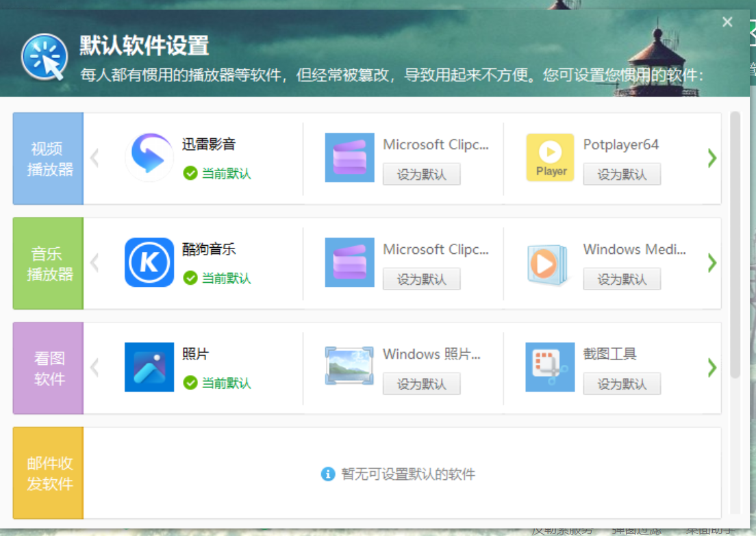This screenshot has width=756, height=536.
Task: Click the 截图工具 snipping tool icon
Action: point(550,367)
